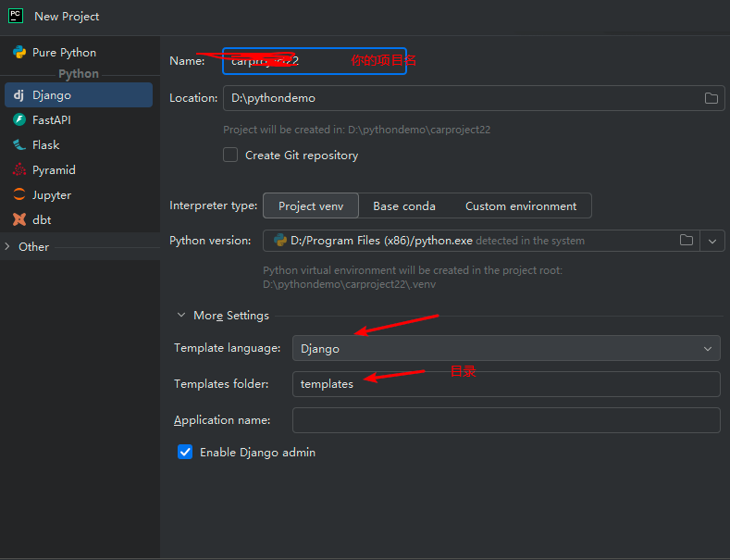Choose the Django project type icon
The image size is (730, 560).
19,95
